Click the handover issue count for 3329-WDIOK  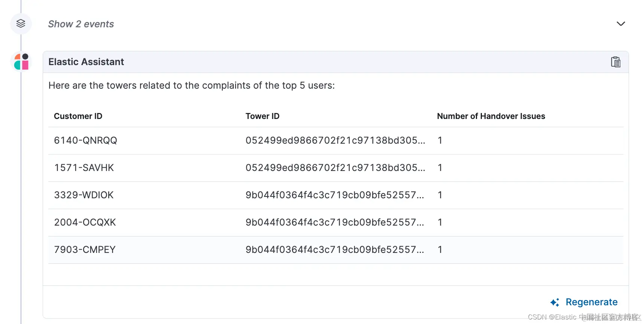click(440, 195)
